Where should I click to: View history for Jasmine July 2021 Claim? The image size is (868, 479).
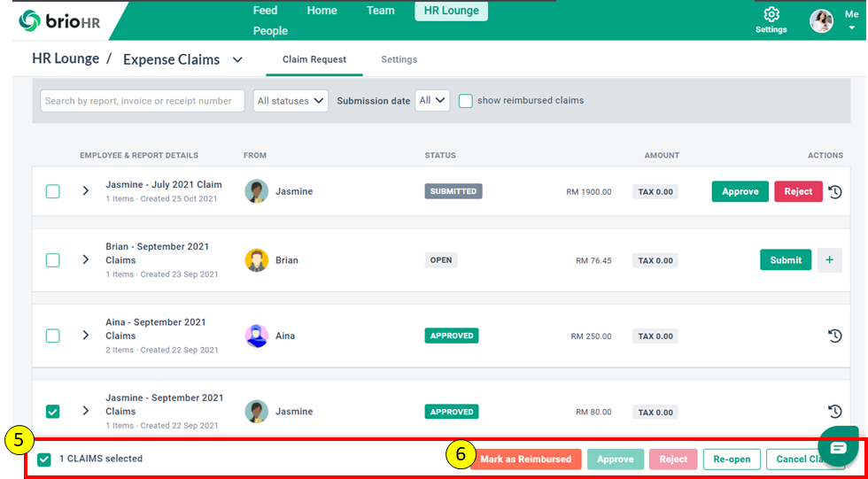coord(834,192)
